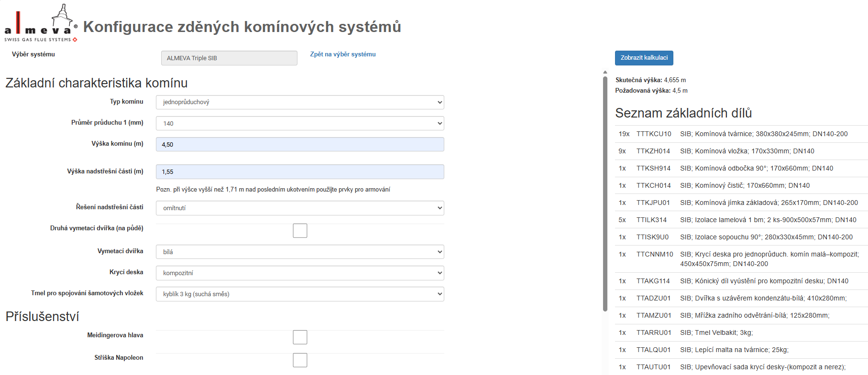Open the Řešení nadstřešní části dropdown
Image resolution: width=868 pixels, height=375 pixels.
tap(300, 208)
